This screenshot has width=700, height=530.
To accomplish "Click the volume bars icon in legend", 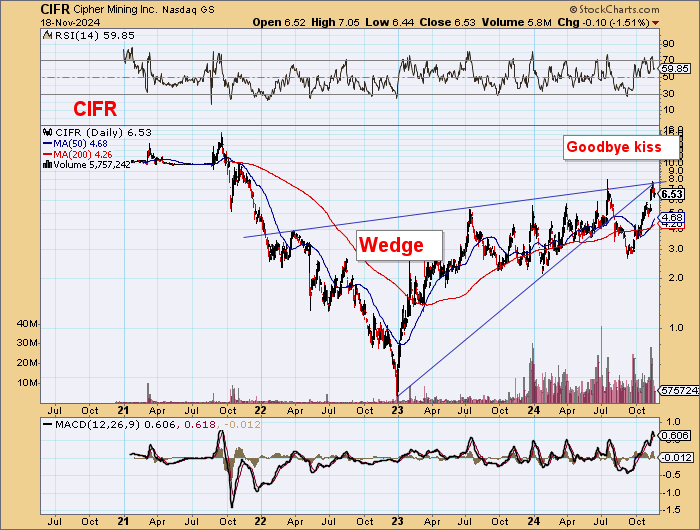I will [47, 165].
